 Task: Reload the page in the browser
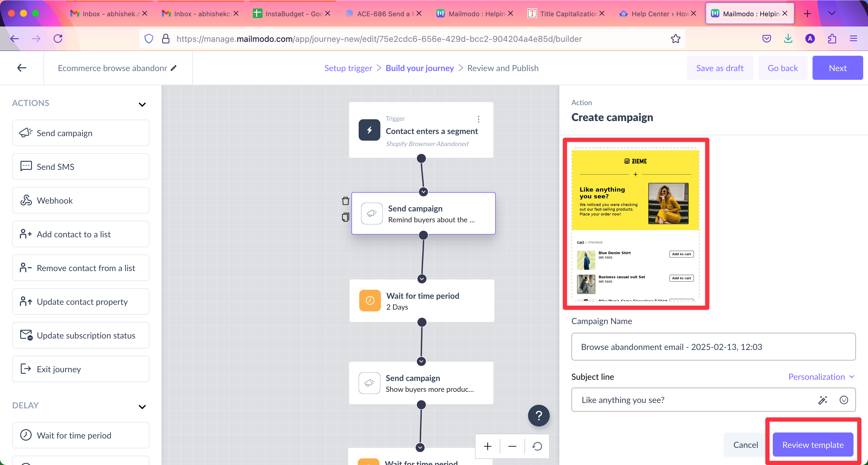click(x=58, y=39)
